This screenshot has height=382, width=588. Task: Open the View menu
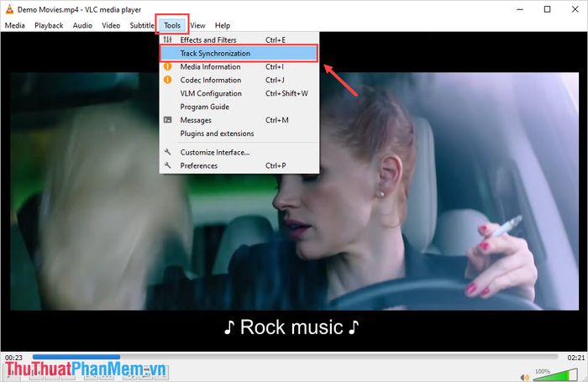coord(197,25)
